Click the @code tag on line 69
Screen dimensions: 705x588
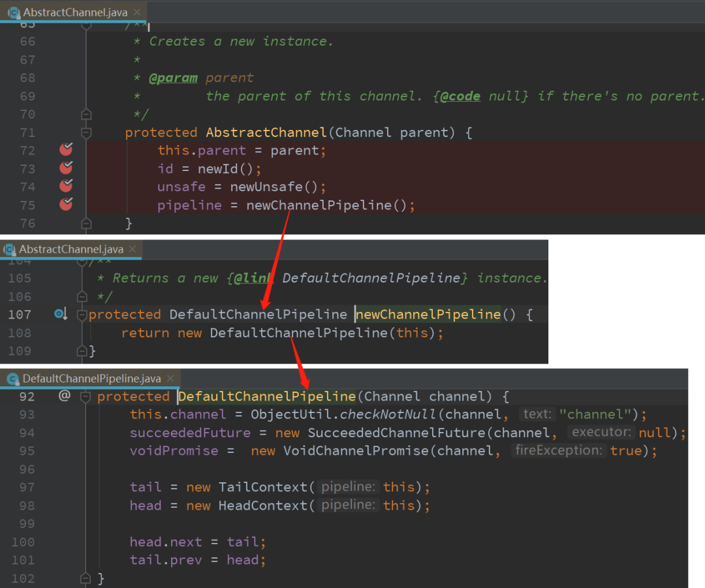tap(460, 96)
